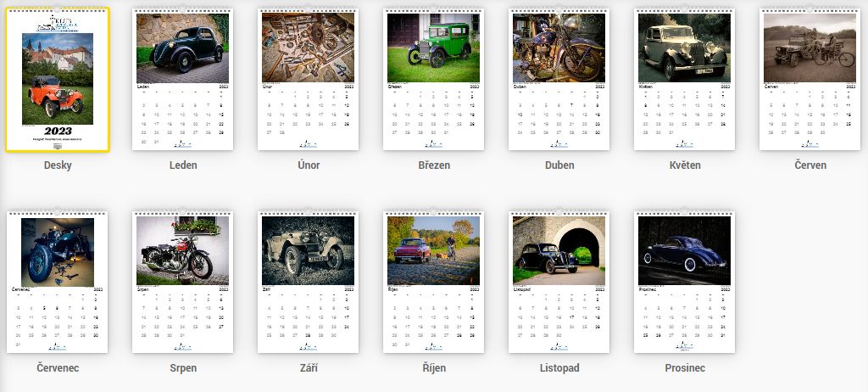Click the "Červenec" month label

pyautogui.click(x=58, y=368)
